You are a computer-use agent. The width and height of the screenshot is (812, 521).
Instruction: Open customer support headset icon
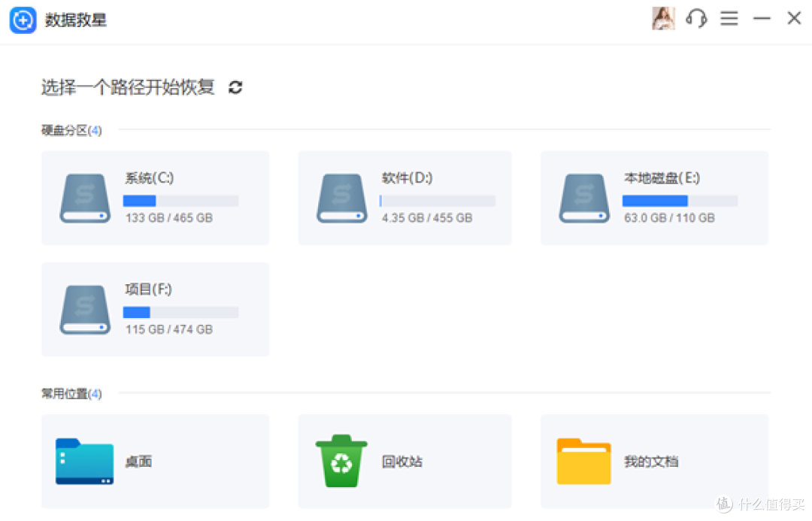coord(696,19)
